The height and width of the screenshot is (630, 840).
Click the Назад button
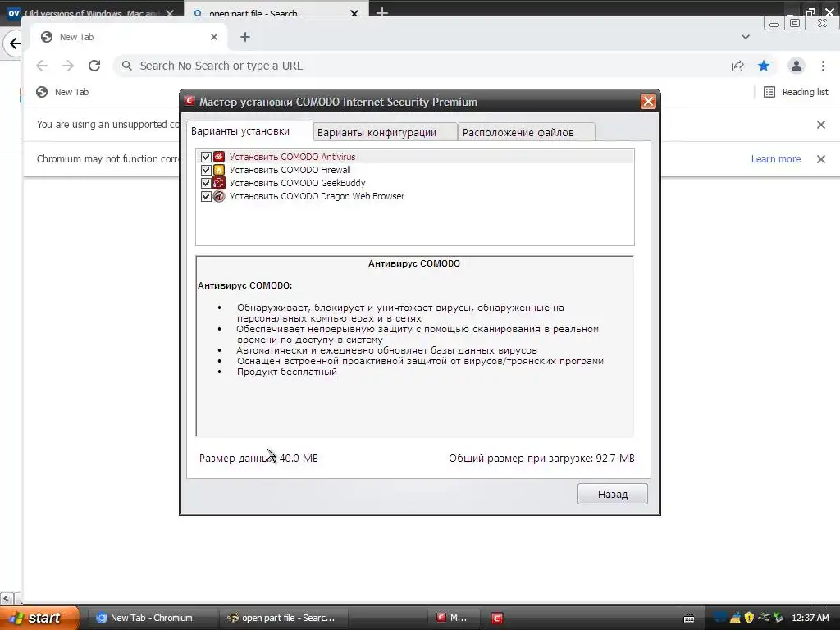(x=612, y=494)
